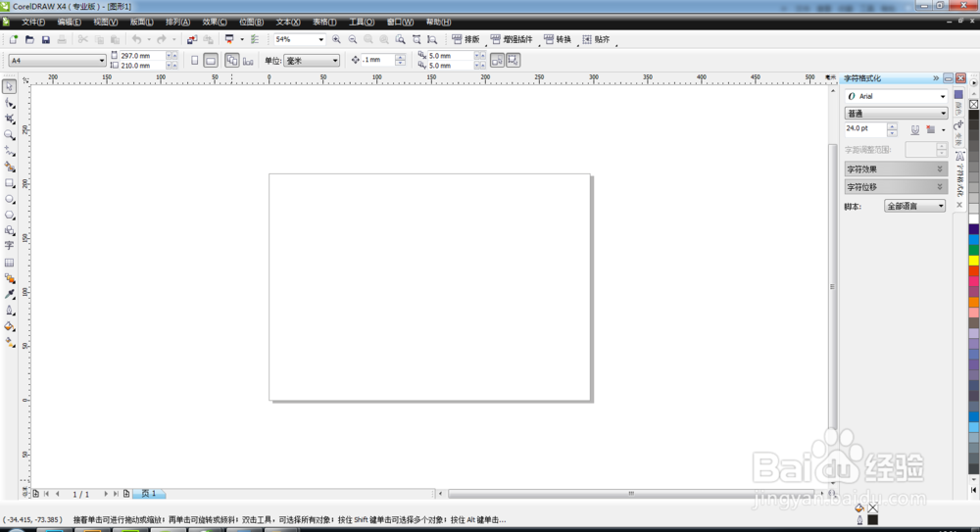Viewport: 980px width, 532px height.
Task: Open the 文本(X) menu
Action: (288, 22)
